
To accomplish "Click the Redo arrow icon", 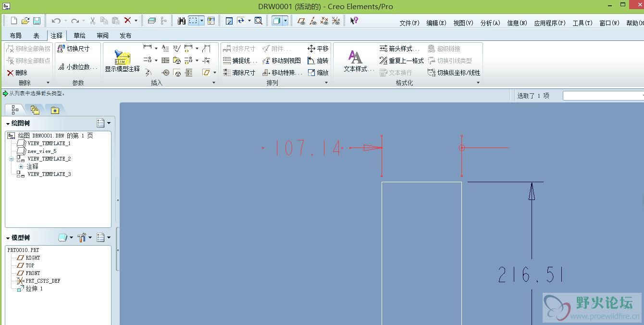I will (x=75, y=21).
